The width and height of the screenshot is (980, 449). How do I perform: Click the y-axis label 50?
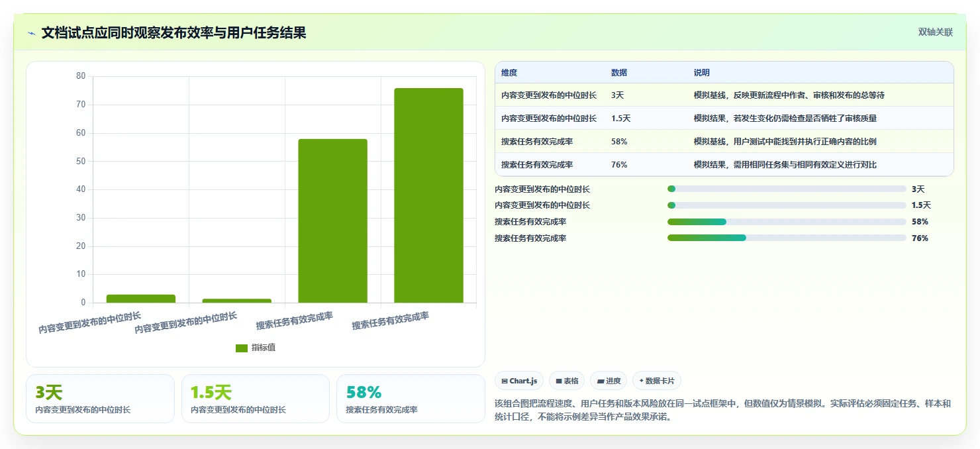click(x=81, y=161)
